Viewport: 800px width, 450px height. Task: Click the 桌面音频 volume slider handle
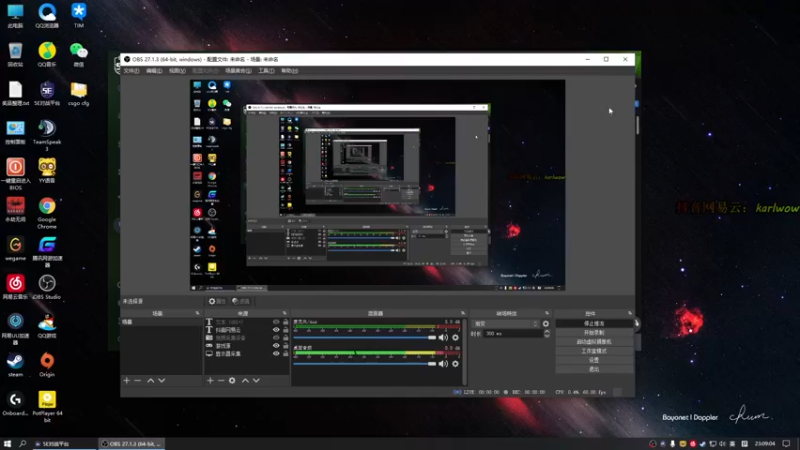(432, 364)
